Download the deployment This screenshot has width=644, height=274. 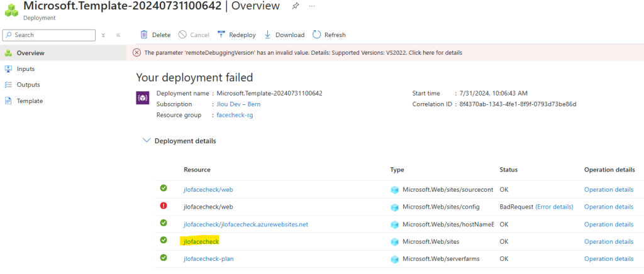tap(284, 35)
